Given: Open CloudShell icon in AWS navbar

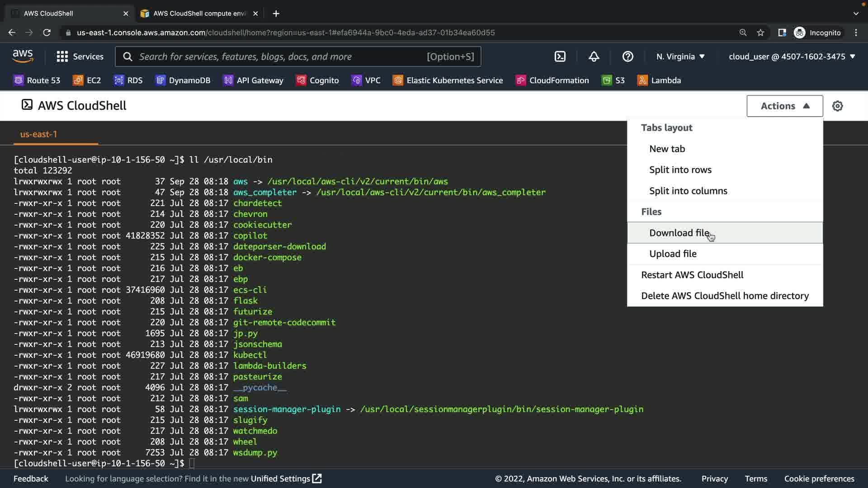Looking at the screenshot, I should (560, 56).
